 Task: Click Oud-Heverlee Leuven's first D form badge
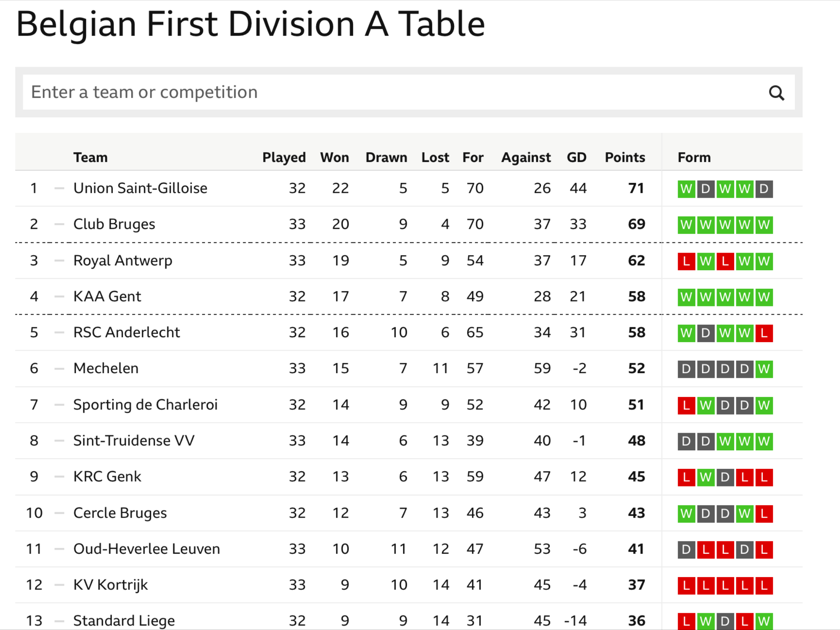[x=686, y=550]
